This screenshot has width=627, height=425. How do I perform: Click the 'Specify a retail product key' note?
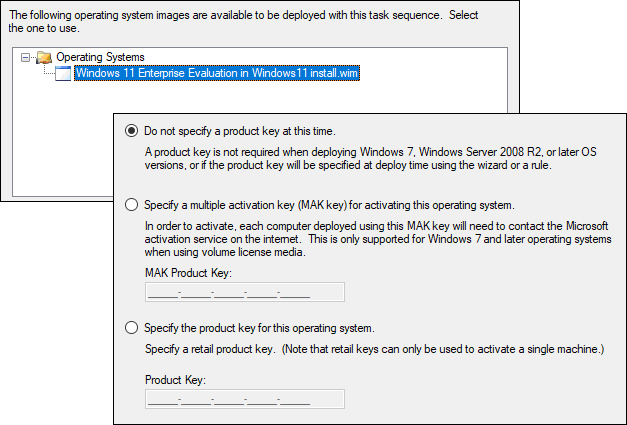[x=374, y=349]
